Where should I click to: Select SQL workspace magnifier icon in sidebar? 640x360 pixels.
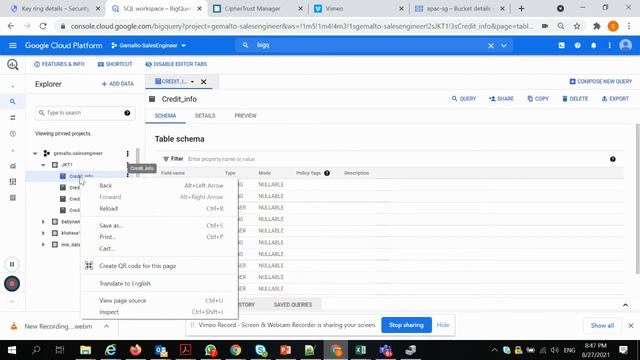pyautogui.click(x=13, y=101)
